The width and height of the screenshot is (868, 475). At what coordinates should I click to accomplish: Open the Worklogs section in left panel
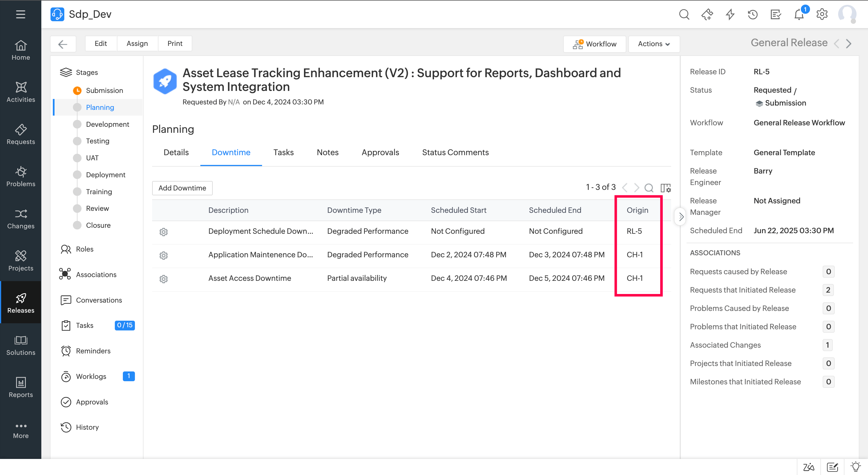click(91, 376)
